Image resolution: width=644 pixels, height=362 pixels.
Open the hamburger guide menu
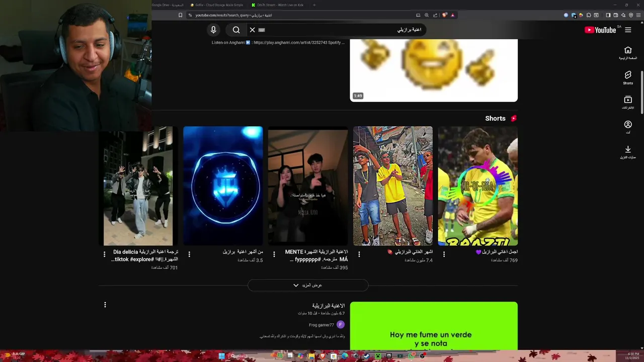(628, 30)
